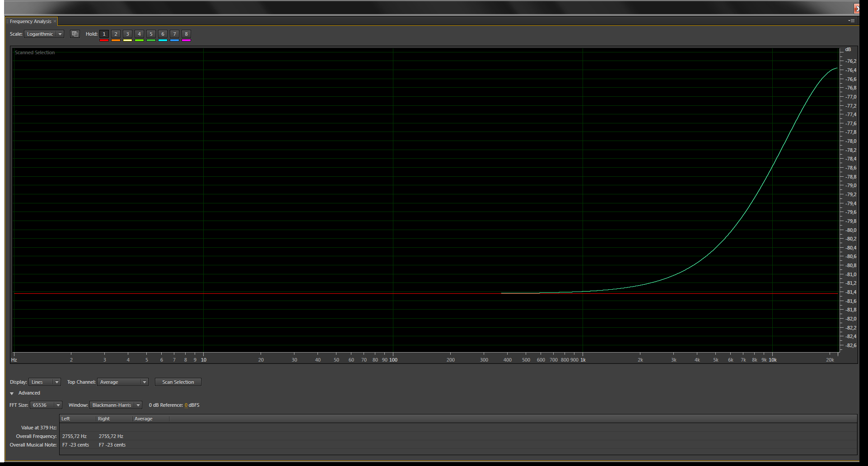Screen dimensions: 868x466
Task: Click the cyan color bar under Hold 6
Action: (163, 40)
